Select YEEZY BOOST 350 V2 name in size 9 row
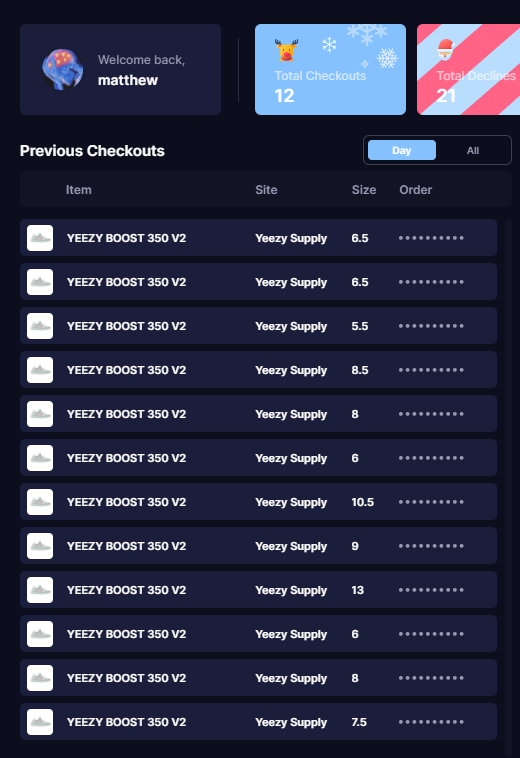 (x=127, y=546)
